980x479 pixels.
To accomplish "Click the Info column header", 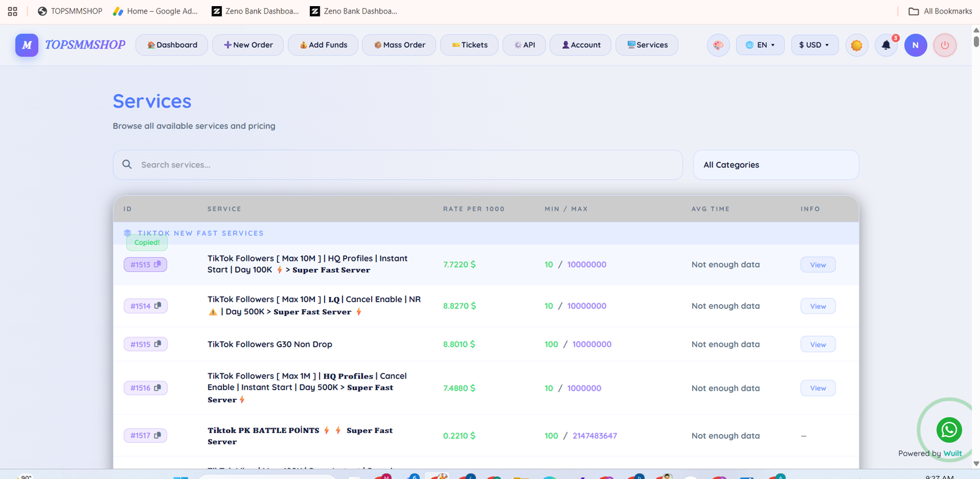I will (x=810, y=209).
